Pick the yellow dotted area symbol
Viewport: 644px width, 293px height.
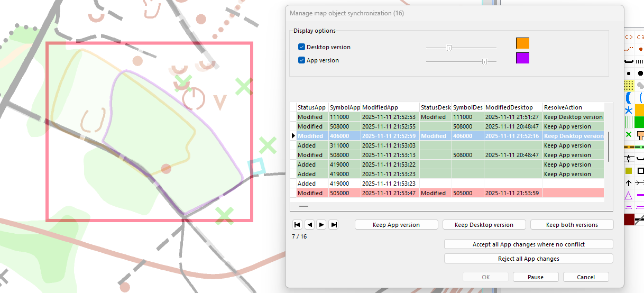coord(629,85)
